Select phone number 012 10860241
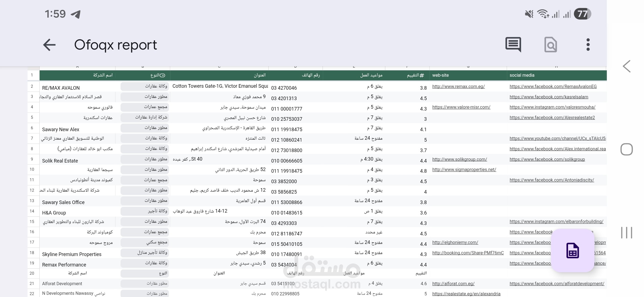Screen dimensions: 644x297 pos(295,139)
